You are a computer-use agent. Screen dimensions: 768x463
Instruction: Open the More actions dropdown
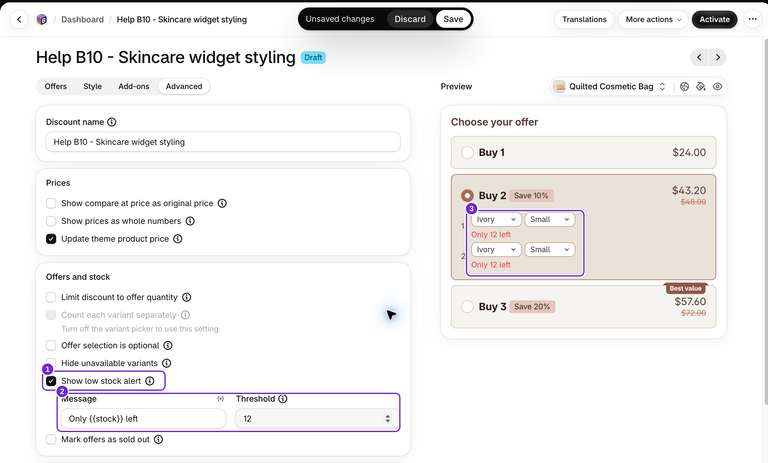(653, 20)
